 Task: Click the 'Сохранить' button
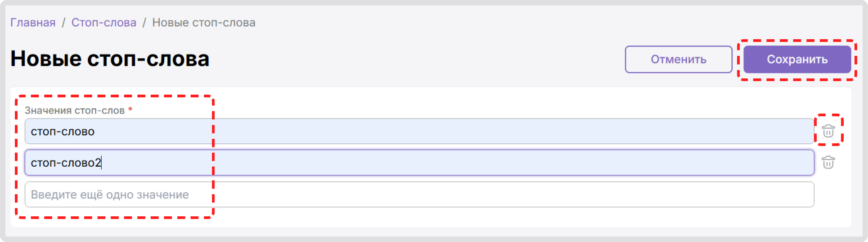797,59
